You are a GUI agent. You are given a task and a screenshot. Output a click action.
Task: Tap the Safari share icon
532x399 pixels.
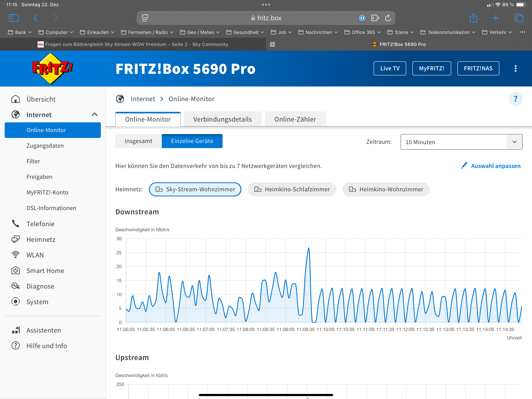tap(473, 18)
